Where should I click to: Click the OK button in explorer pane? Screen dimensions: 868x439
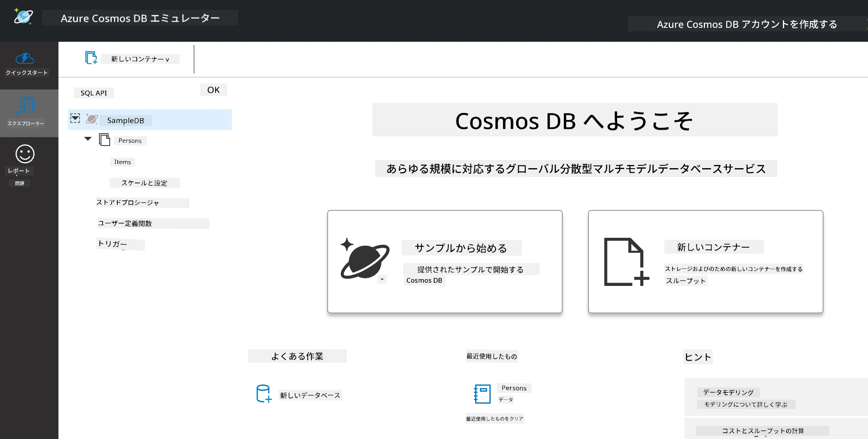pos(214,90)
